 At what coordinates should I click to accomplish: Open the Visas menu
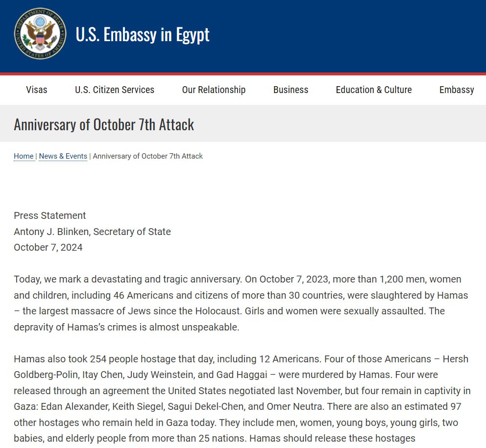pyautogui.click(x=37, y=90)
